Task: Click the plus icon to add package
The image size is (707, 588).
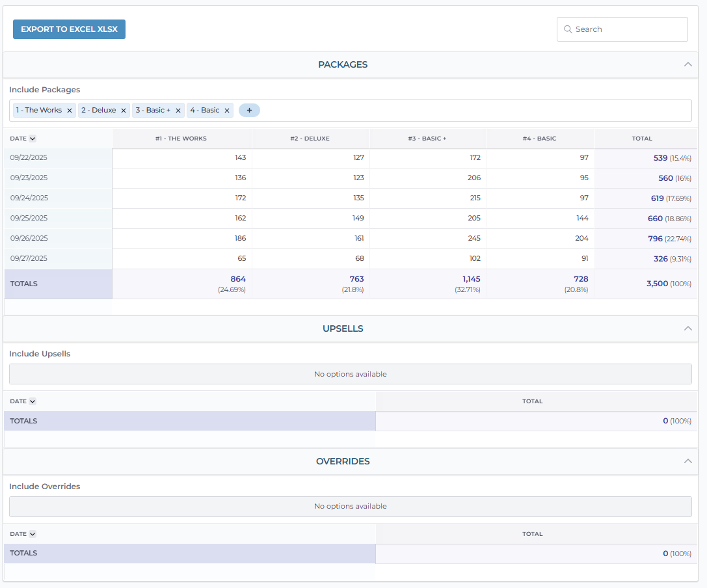Action: [249, 111]
